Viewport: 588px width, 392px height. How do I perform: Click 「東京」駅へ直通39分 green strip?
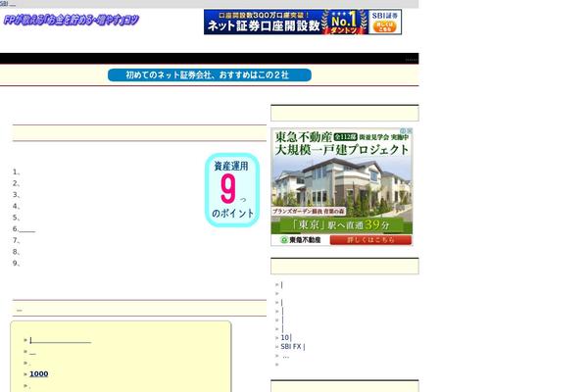coord(342,225)
